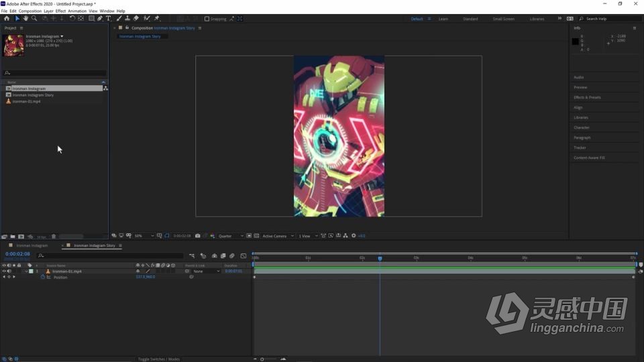
Task: Select the Roto Brush tool
Action: (147, 19)
